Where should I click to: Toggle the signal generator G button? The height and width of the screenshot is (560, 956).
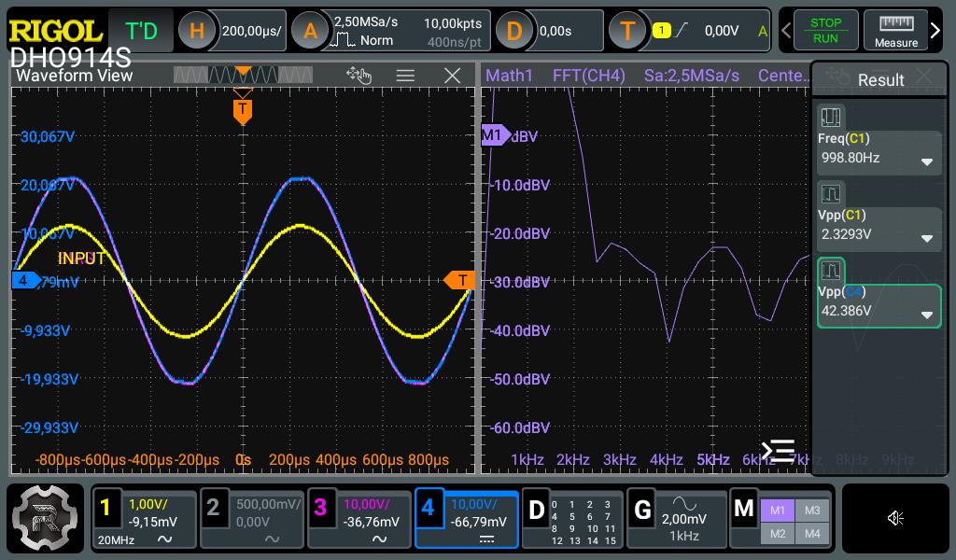tap(642, 510)
